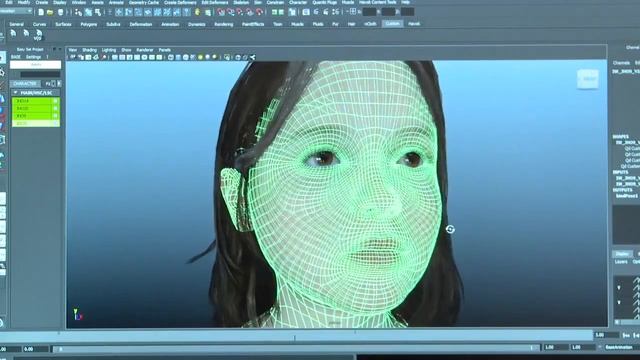Click the circular rotate cursor beside the face

(450, 229)
